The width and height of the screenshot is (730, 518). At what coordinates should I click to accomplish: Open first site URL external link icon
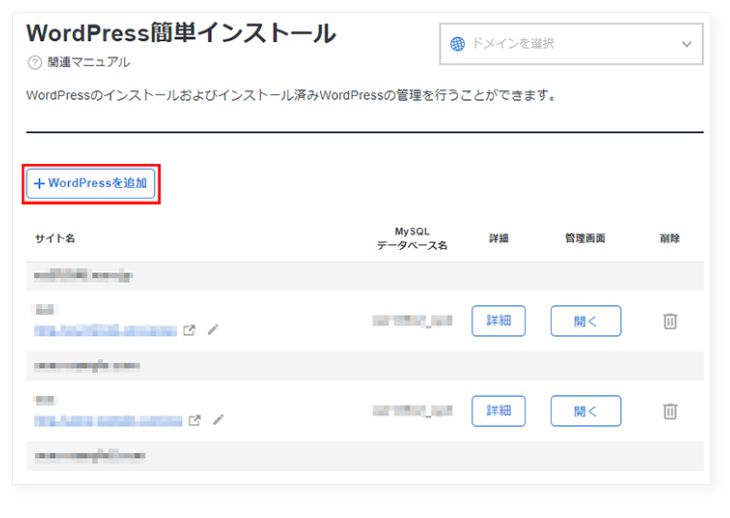(189, 330)
